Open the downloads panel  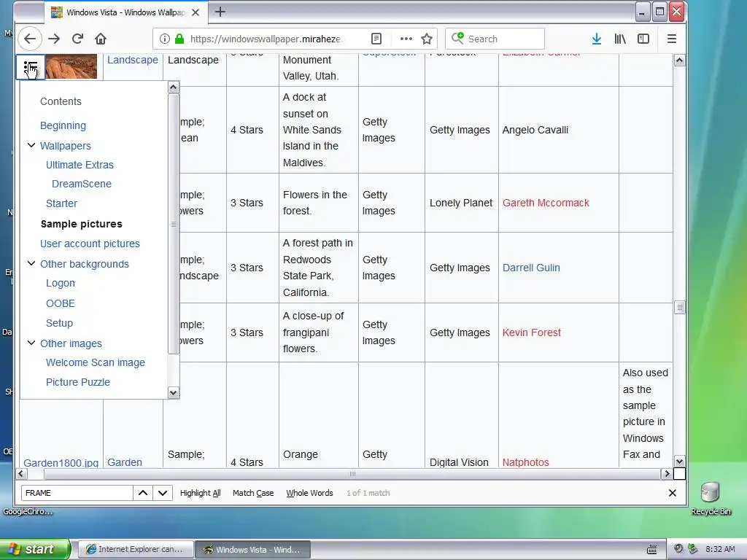pos(597,39)
